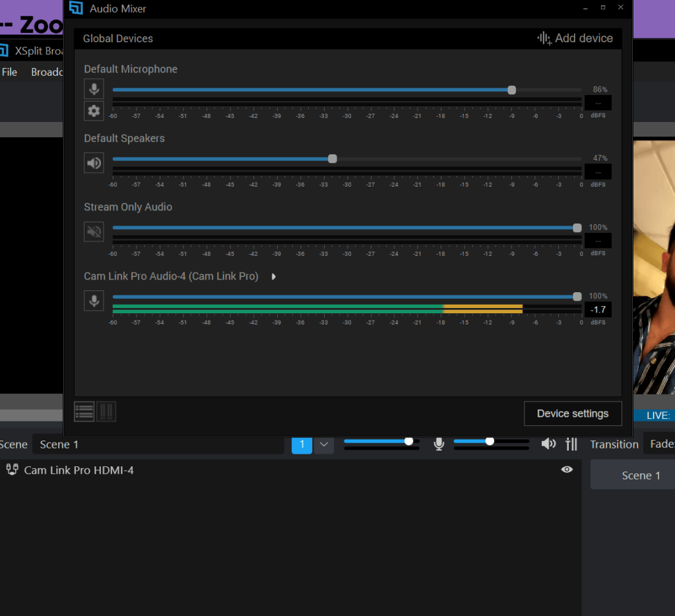Adjust the Default Speakers volume slider
Screen dimensions: 675x616
pos(333,159)
